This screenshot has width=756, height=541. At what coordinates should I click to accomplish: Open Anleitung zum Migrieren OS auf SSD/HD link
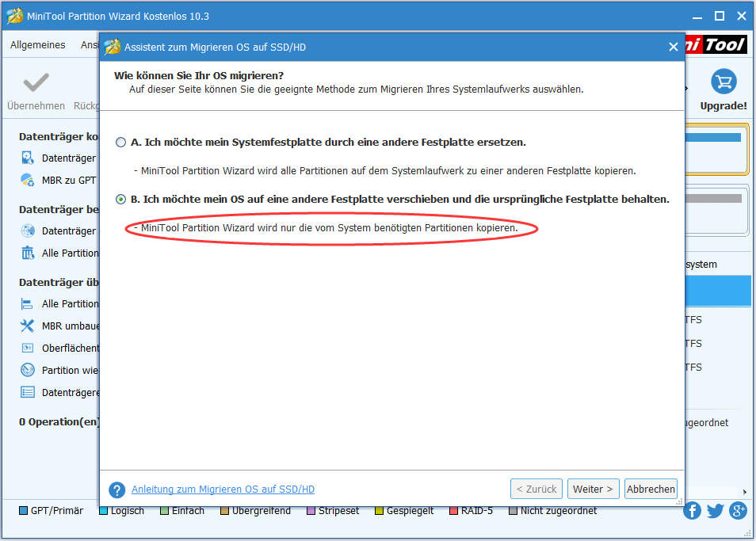coord(223,489)
